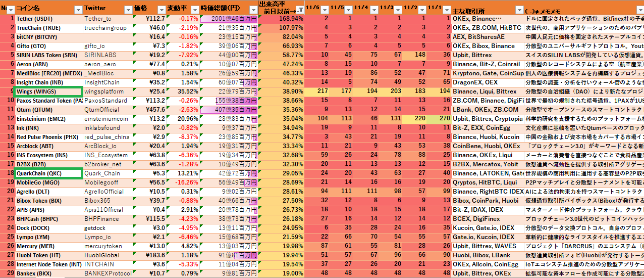Expand the 価格 column filter arrow

pyautogui.click(x=161, y=10)
